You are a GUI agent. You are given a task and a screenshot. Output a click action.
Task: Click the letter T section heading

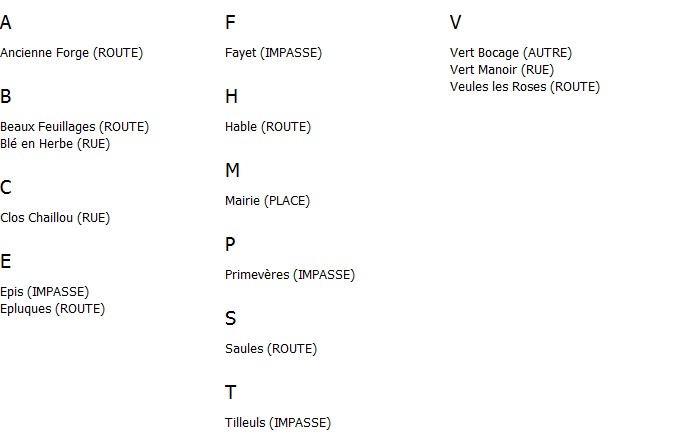[231, 393]
